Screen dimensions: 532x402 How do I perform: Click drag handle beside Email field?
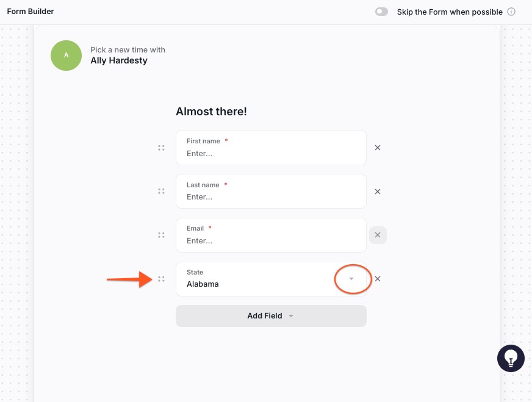coord(161,235)
